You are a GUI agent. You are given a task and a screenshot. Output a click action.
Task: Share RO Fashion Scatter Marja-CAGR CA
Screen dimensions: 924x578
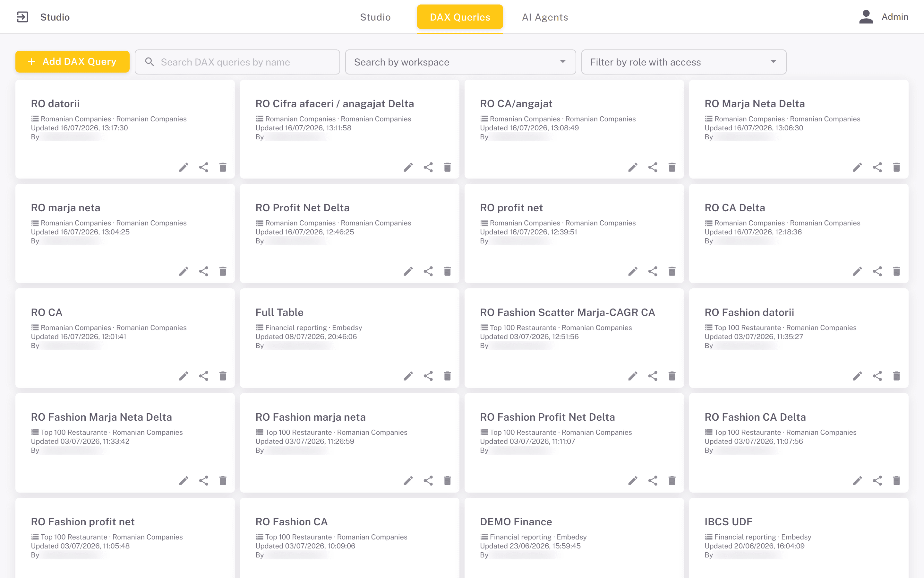pyautogui.click(x=653, y=376)
